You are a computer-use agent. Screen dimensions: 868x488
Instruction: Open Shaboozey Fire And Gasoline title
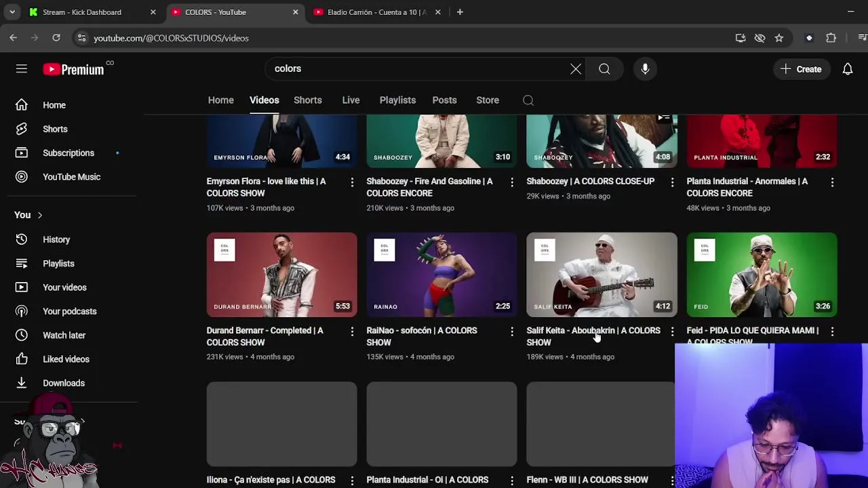coord(429,187)
